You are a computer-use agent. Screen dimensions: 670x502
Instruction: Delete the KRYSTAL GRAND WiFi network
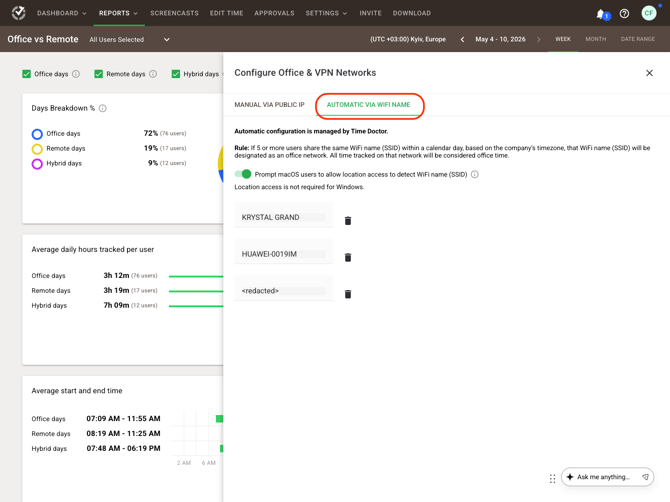coord(348,220)
